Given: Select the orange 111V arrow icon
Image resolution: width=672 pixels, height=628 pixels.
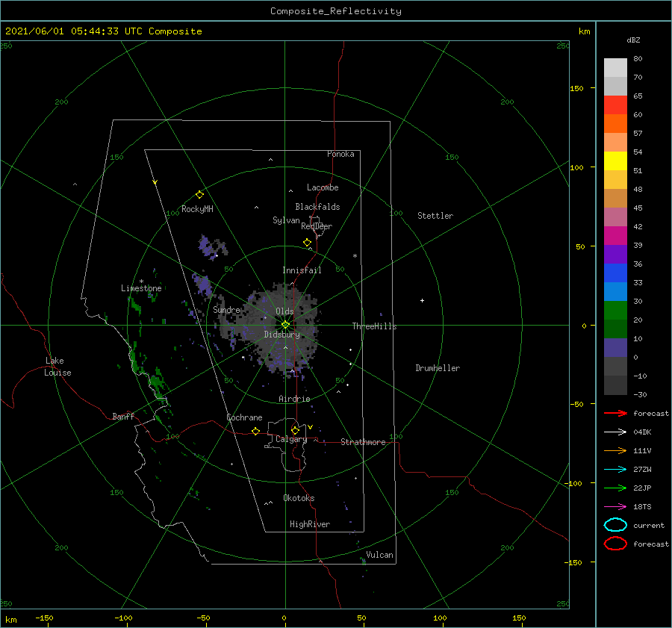Looking at the screenshot, I should [615, 450].
